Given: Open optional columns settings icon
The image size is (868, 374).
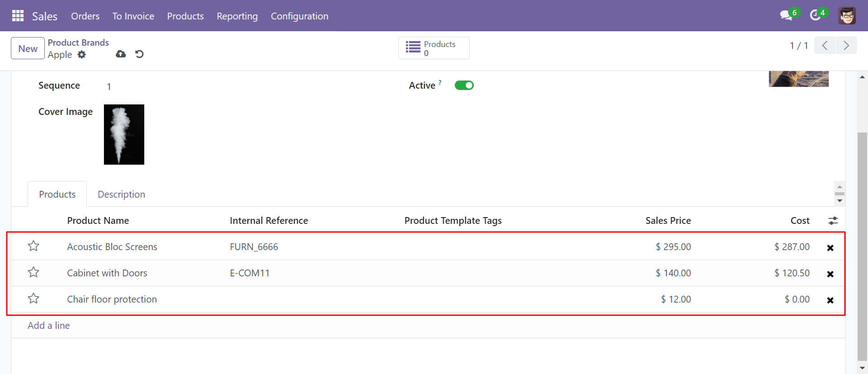Looking at the screenshot, I should 833,221.
